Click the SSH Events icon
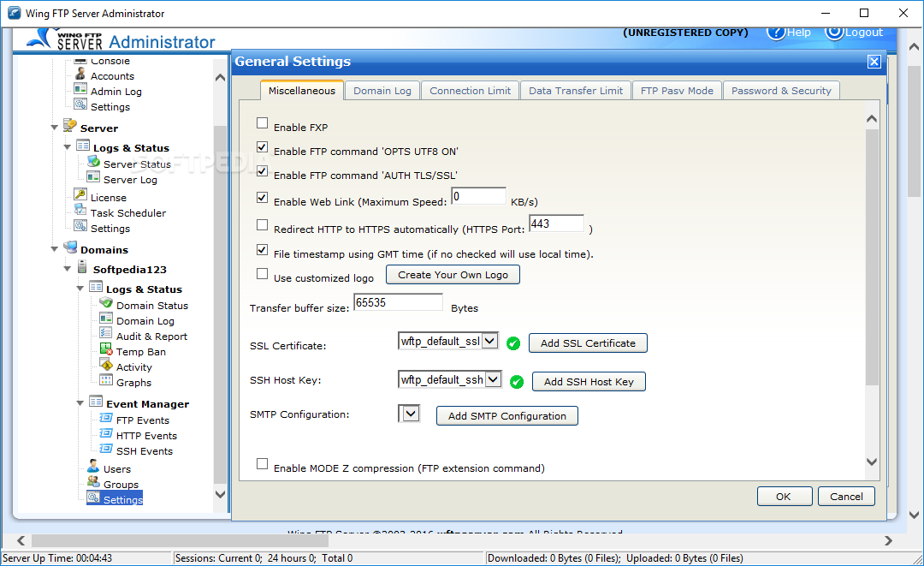924x566 pixels. pyautogui.click(x=106, y=449)
